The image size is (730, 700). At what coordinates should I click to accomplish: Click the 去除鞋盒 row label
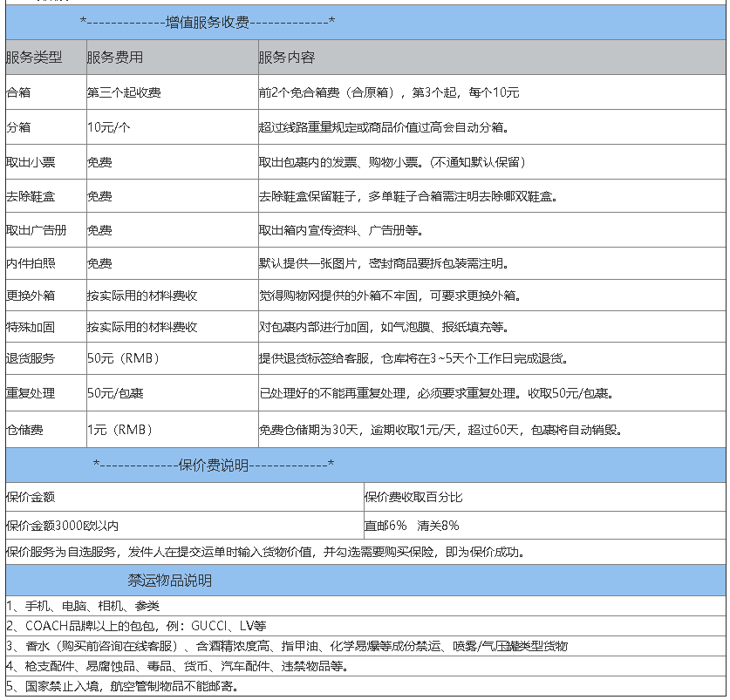[31, 196]
